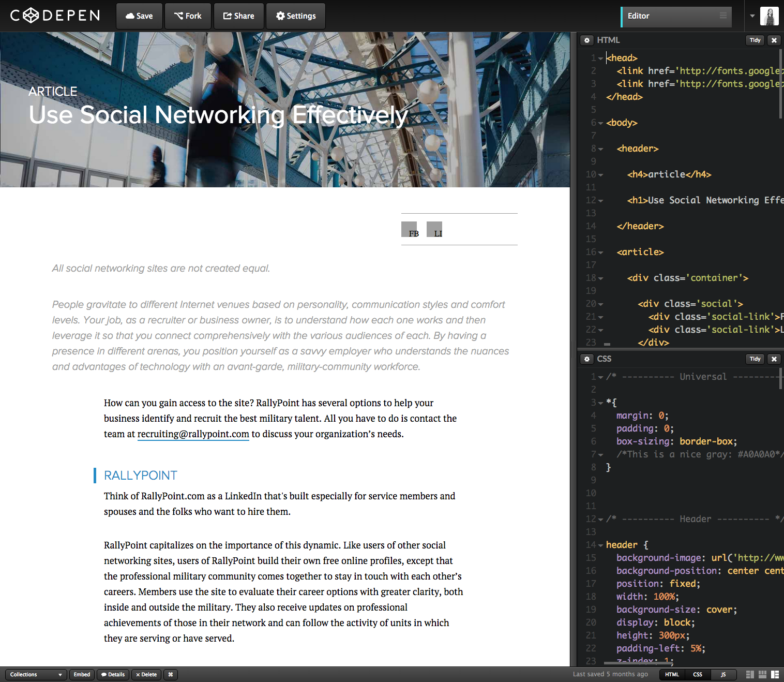
Task: Collapse the h1 tag on HTML line 12
Action: pyautogui.click(x=600, y=201)
